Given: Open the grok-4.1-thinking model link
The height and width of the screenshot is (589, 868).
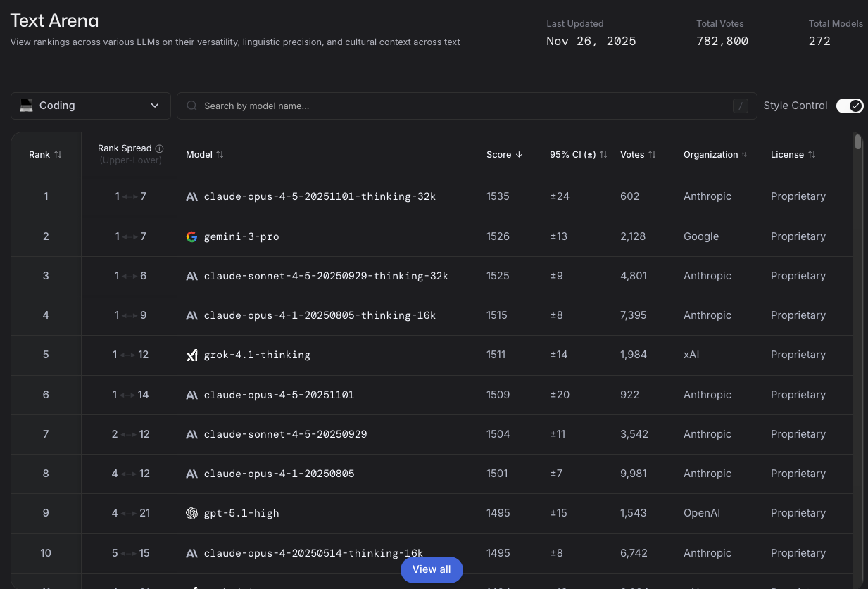Looking at the screenshot, I should point(257,355).
